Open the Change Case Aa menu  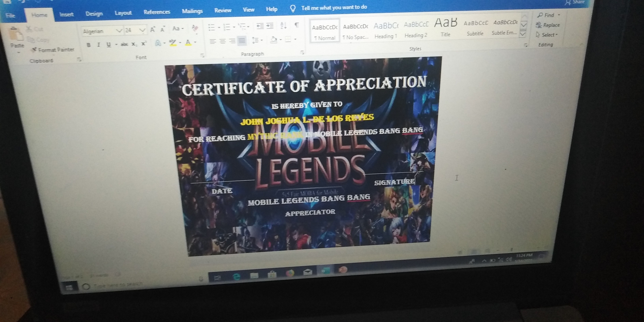coord(178,28)
